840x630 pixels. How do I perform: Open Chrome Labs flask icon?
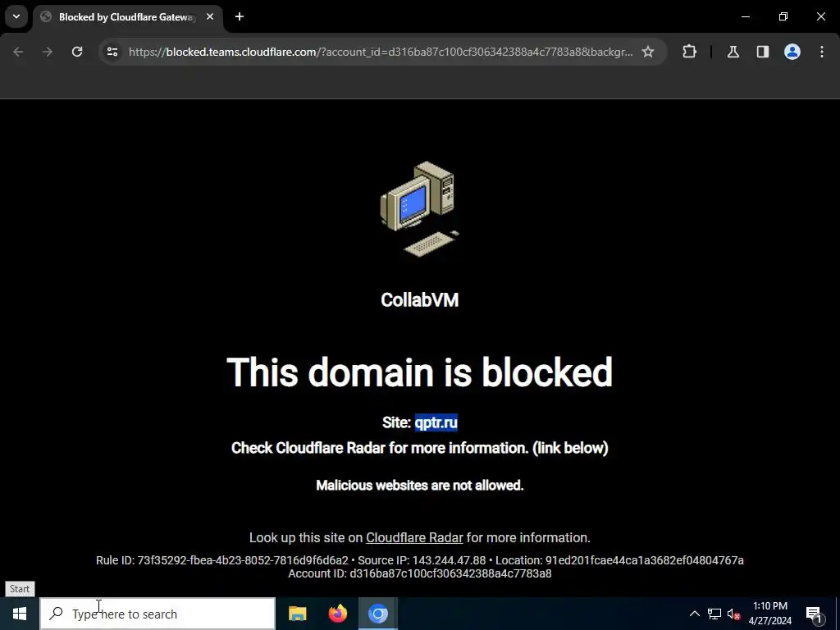click(x=733, y=52)
